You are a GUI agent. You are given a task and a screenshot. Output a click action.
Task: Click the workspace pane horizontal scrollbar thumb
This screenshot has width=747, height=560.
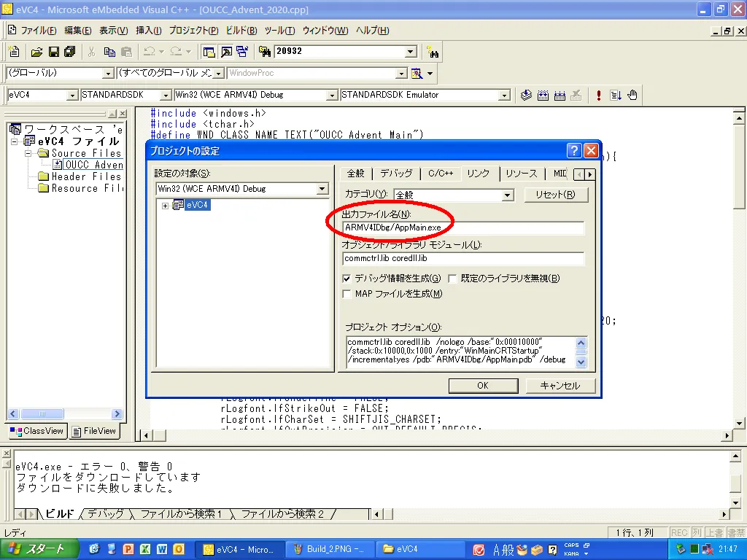(x=42, y=414)
